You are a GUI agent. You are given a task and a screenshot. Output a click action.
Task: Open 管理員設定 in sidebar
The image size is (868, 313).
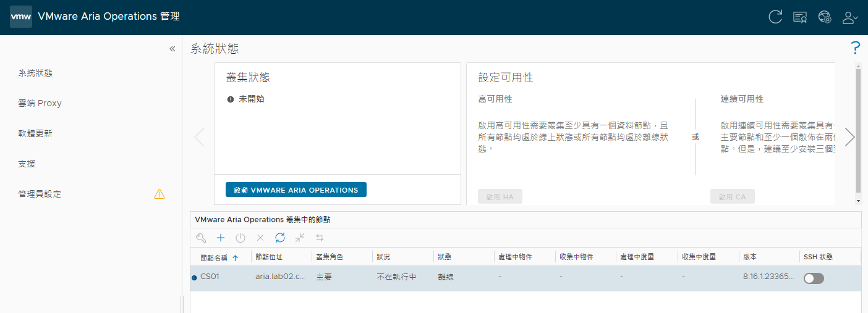pos(40,194)
